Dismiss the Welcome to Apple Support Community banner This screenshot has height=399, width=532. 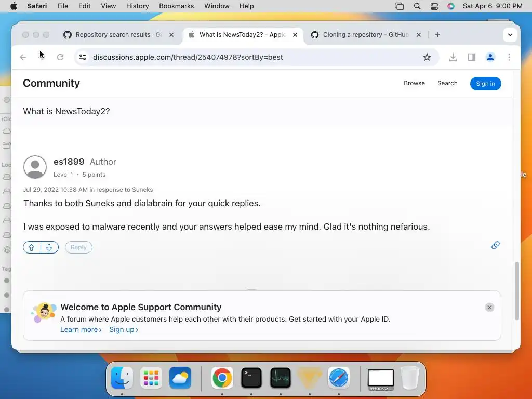pos(489,308)
